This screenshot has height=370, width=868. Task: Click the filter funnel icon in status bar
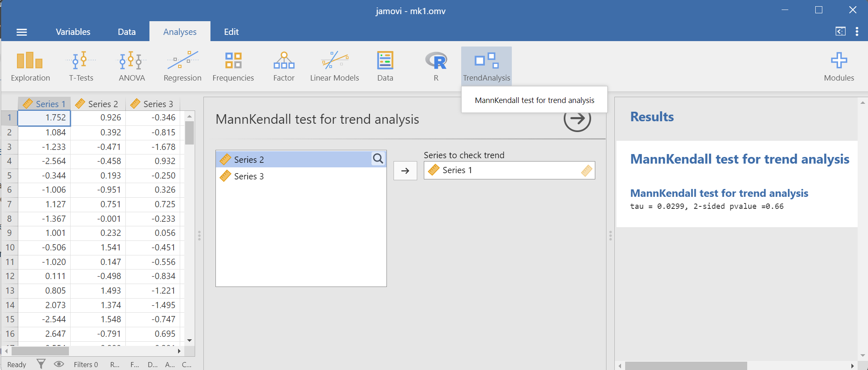pyautogui.click(x=41, y=364)
